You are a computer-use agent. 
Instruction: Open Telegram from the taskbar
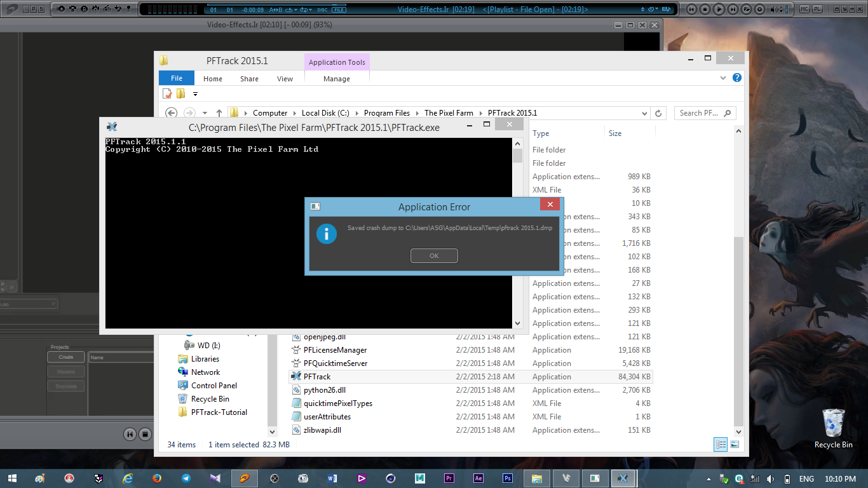[x=186, y=478]
